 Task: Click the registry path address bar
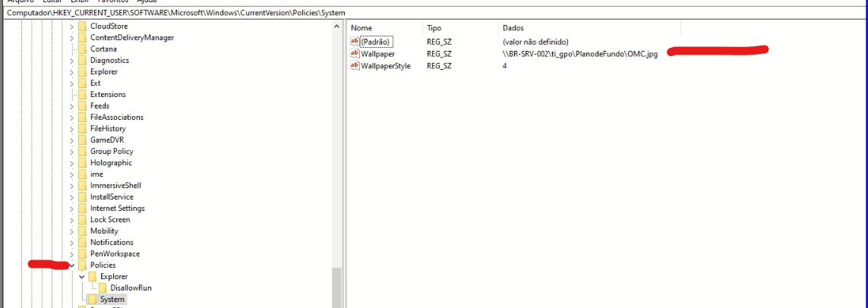(434, 12)
